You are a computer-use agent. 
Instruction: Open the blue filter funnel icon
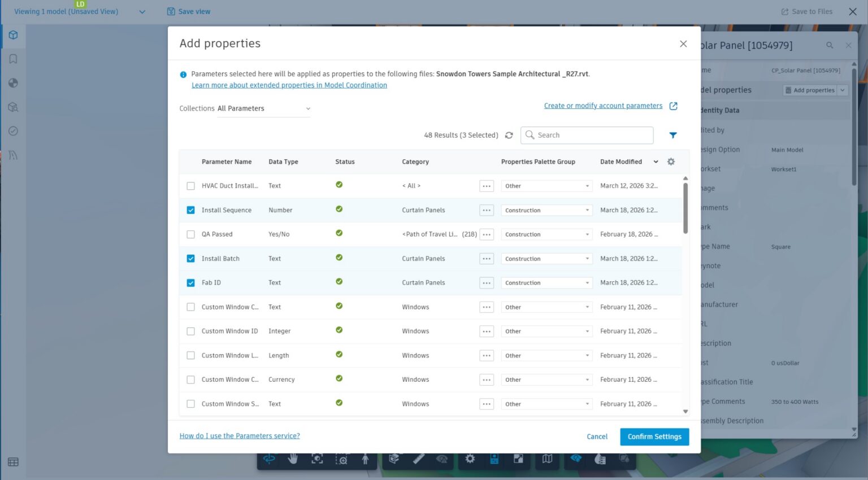click(673, 135)
